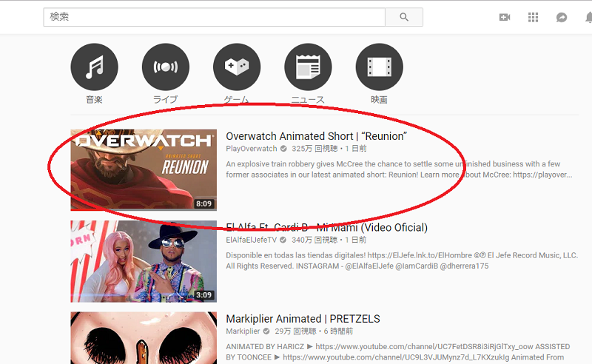Click title Overwatch Animated Short | "Reunion"
Image resolution: width=592 pixels, height=364 pixels.
317,136
